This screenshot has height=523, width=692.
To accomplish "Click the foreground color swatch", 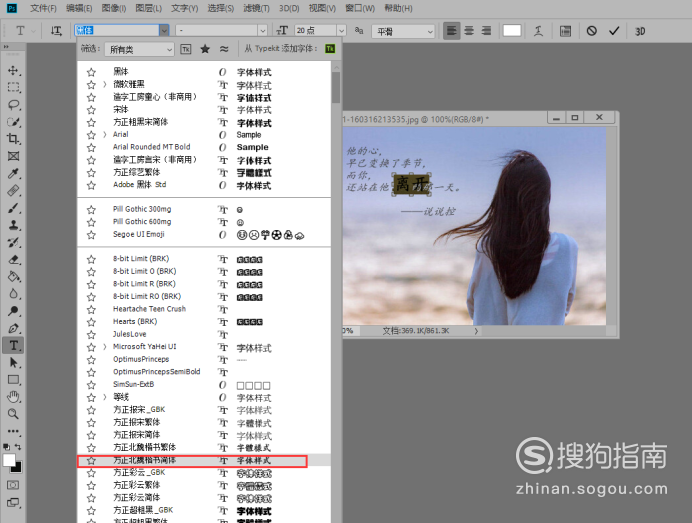I will point(9,460).
